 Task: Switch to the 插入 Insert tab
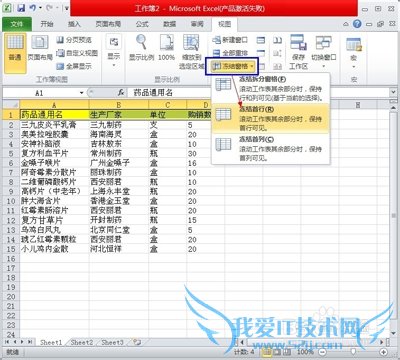pyautogui.click(x=74, y=24)
